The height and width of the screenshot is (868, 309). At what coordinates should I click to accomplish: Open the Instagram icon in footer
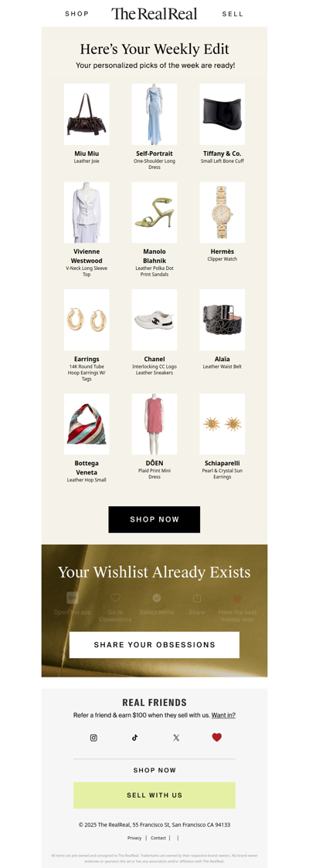click(x=93, y=738)
